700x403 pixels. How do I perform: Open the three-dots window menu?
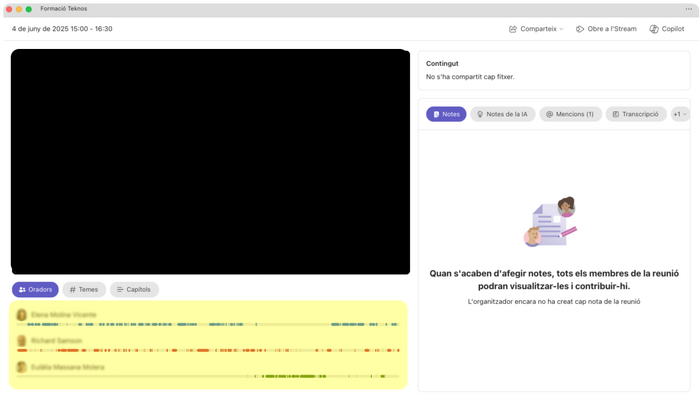tap(689, 9)
